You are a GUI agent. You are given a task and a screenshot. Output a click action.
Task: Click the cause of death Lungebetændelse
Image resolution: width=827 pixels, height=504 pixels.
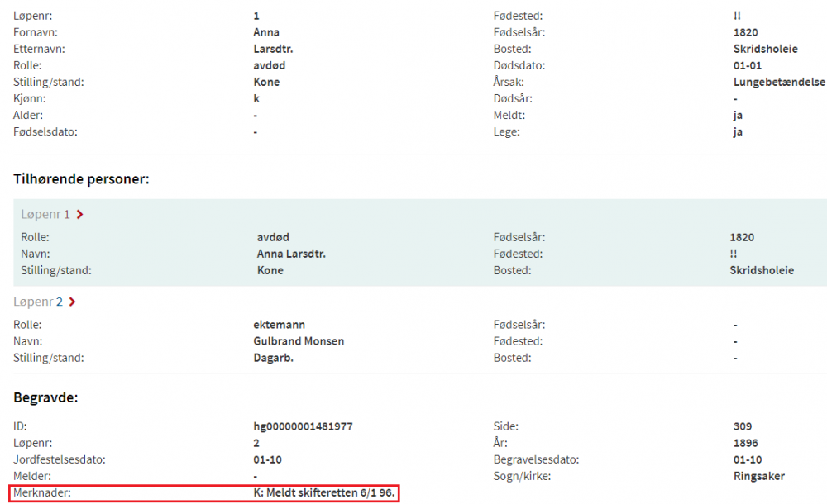(x=779, y=82)
